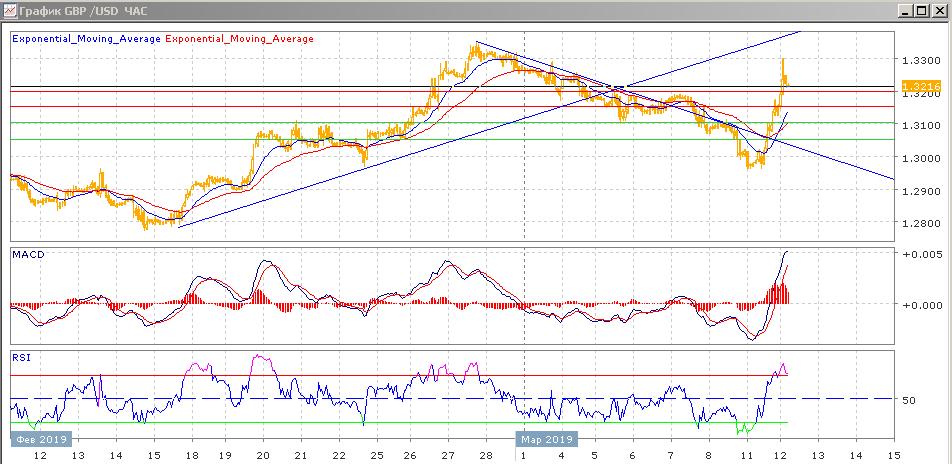
Task: Select the RSI indicator panel label
Action: click(x=21, y=354)
